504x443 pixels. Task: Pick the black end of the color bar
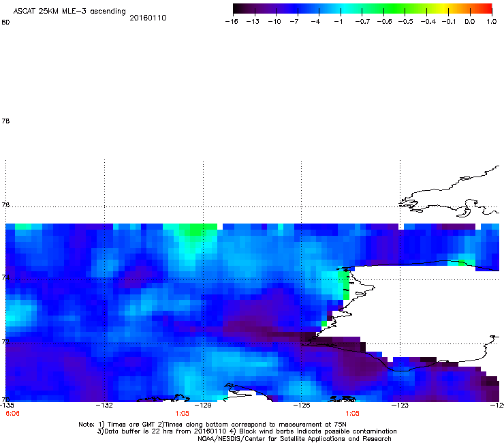(x=237, y=9)
